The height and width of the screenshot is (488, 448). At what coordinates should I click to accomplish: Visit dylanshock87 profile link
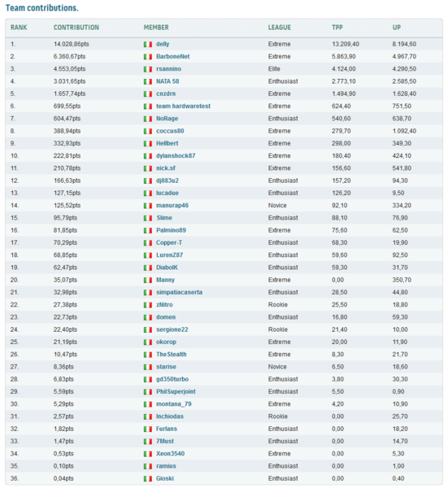coord(176,155)
